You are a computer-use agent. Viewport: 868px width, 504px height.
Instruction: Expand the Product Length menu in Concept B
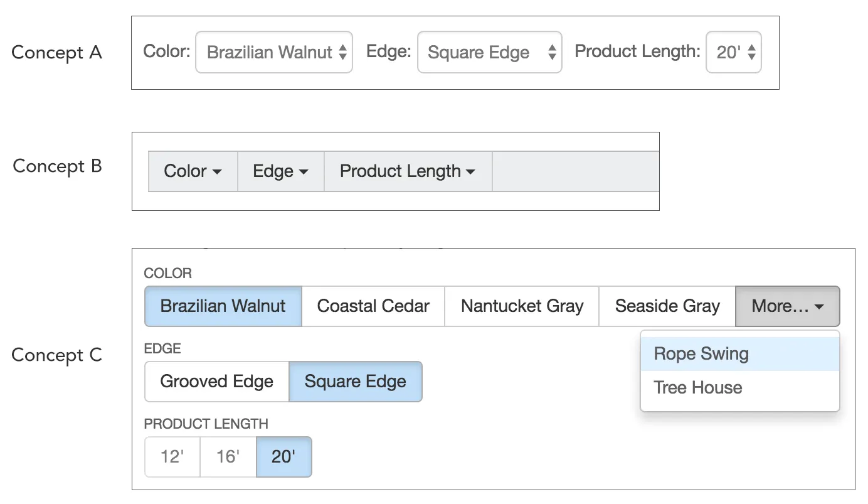pyautogui.click(x=408, y=171)
